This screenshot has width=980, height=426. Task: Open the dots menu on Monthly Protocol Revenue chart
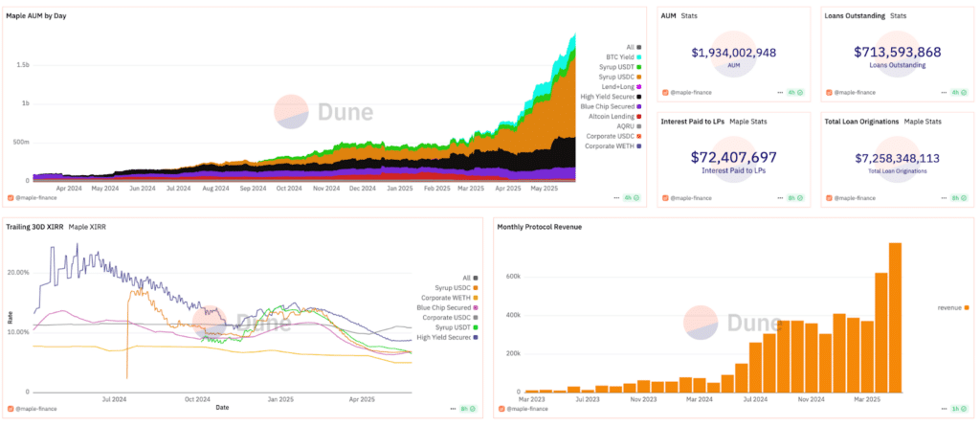tap(945, 409)
